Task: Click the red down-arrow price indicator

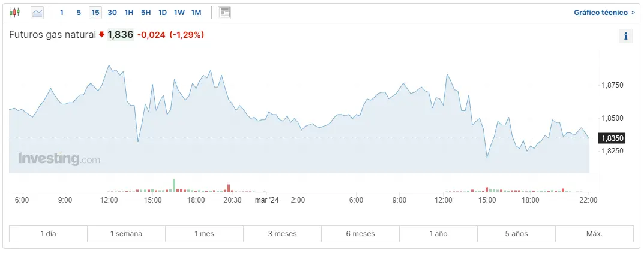Action: [x=101, y=35]
